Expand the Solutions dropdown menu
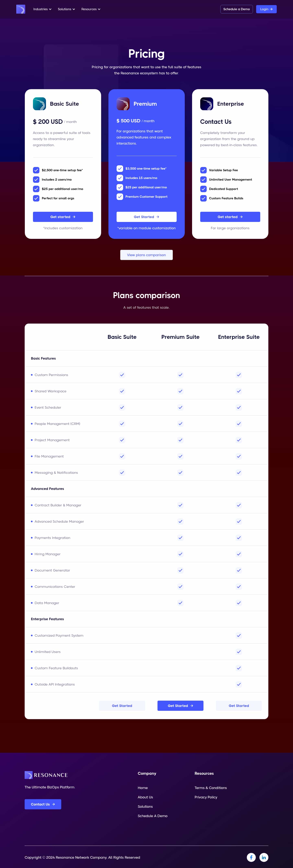This screenshot has height=868, width=293. click(66, 9)
